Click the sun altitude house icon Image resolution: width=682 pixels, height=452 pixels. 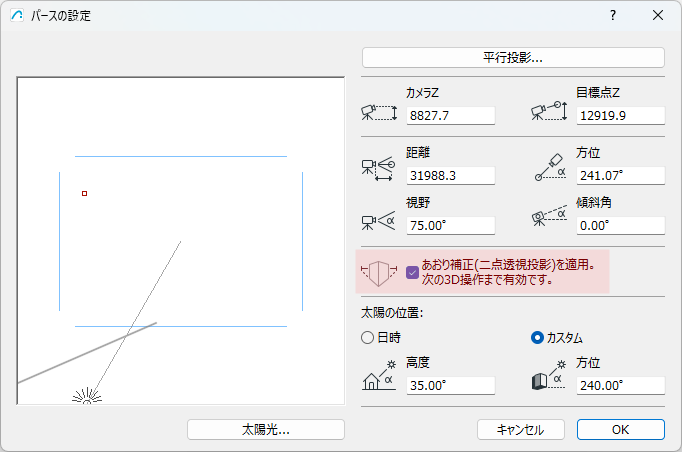click(x=379, y=375)
